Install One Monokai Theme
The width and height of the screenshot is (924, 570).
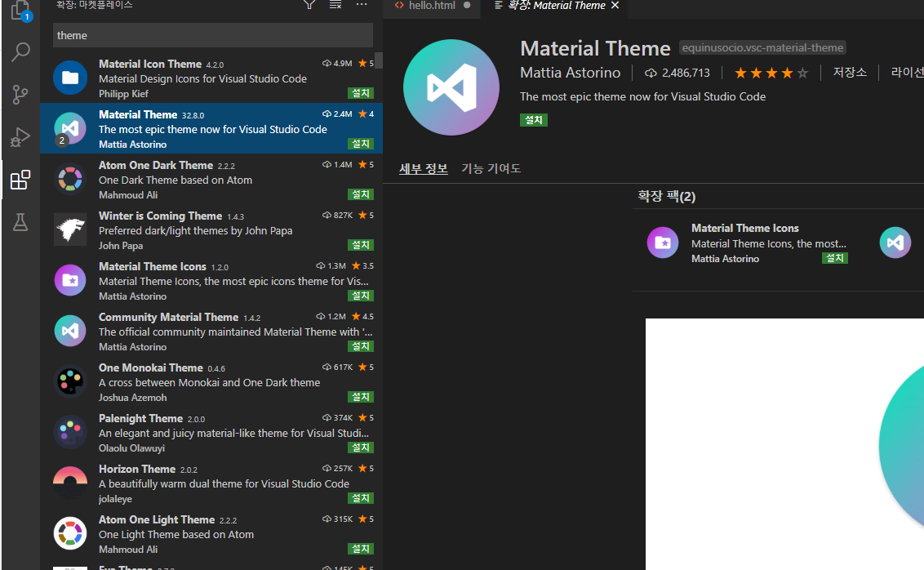361,398
